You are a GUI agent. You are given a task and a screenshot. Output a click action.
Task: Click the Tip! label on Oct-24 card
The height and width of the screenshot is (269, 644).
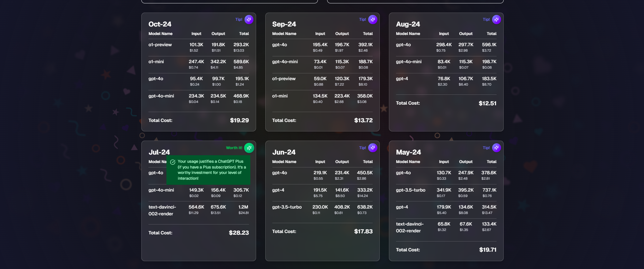[239, 19]
